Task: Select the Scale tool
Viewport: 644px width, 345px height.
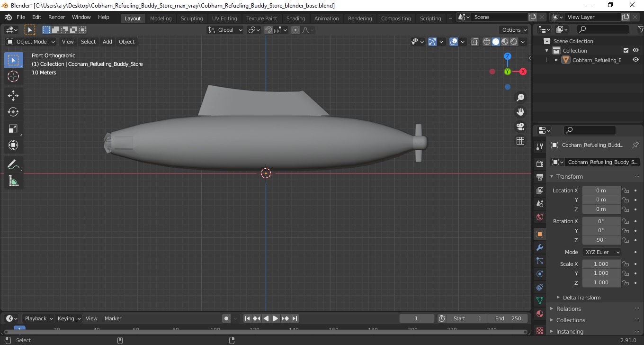Action: 13,129
